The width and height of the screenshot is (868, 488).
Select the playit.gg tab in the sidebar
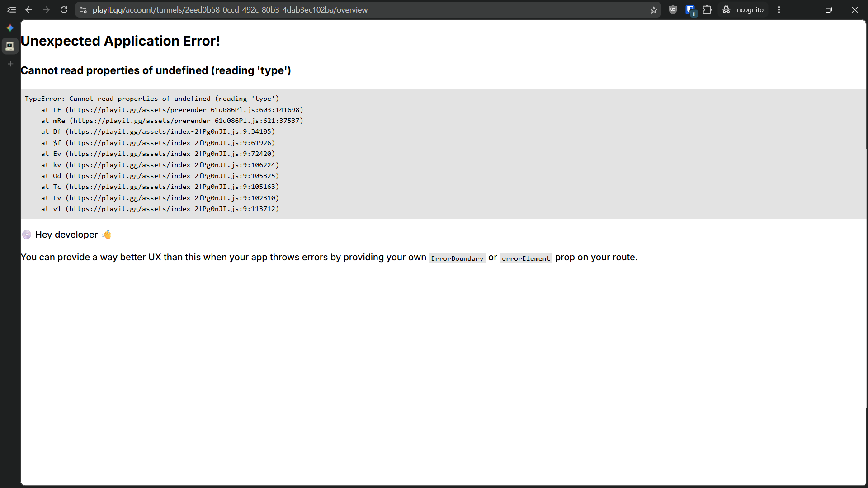click(x=10, y=46)
